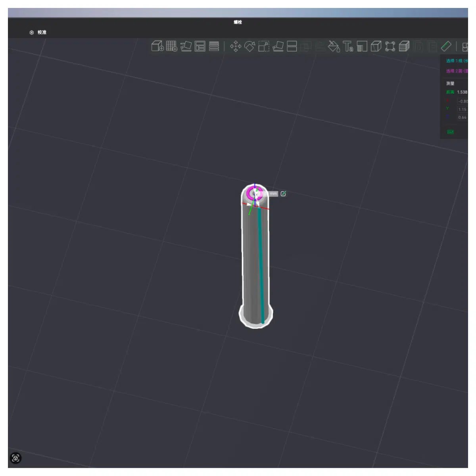476x476 pixels.
Task: Select the Auto orient icon
Action: tap(186, 46)
